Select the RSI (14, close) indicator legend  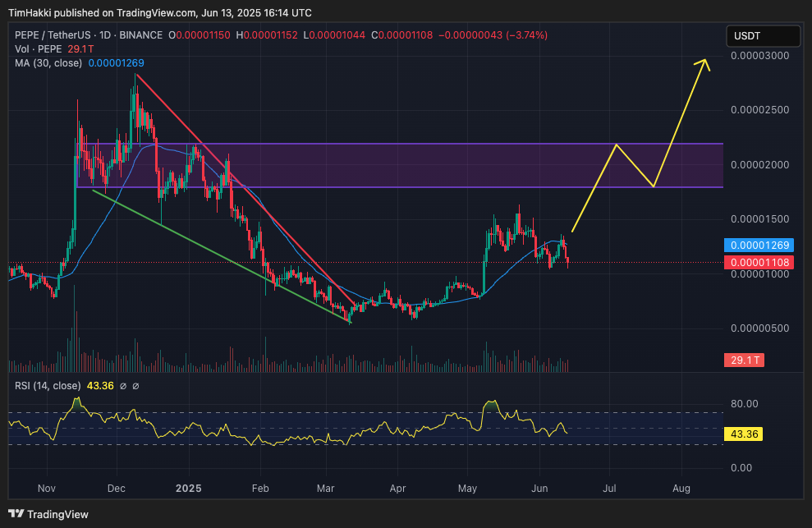48,385
